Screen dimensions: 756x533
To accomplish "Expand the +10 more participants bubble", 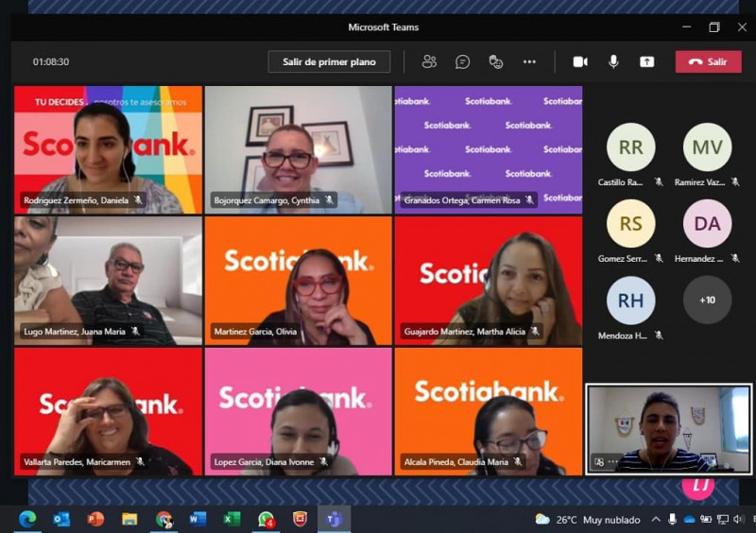I will click(707, 300).
